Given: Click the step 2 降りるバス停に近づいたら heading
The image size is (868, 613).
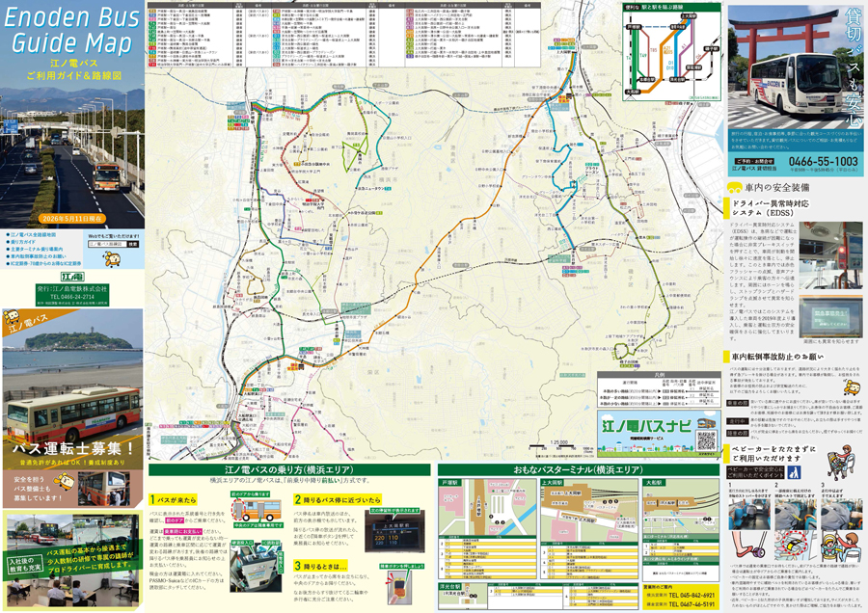Looking at the screenshot, I should click(338, 499).
